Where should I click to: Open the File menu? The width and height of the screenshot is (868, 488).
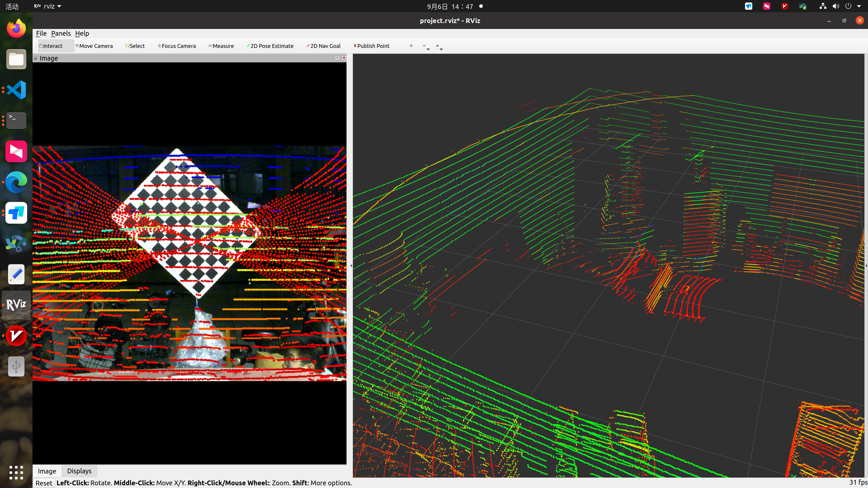pyautogui.click(x=41, y=33)
